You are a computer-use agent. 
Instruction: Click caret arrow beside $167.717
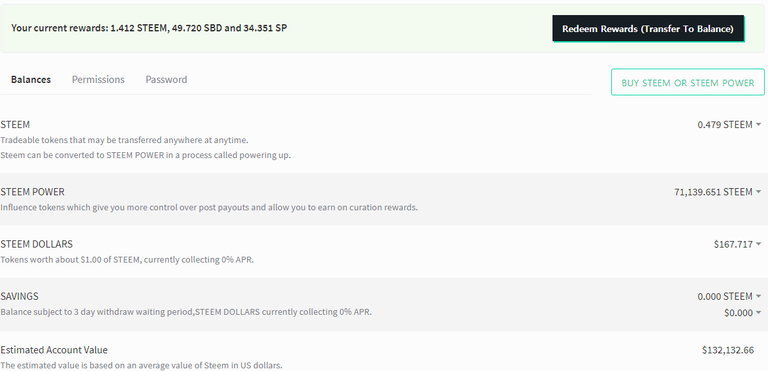tap(758, 244)
